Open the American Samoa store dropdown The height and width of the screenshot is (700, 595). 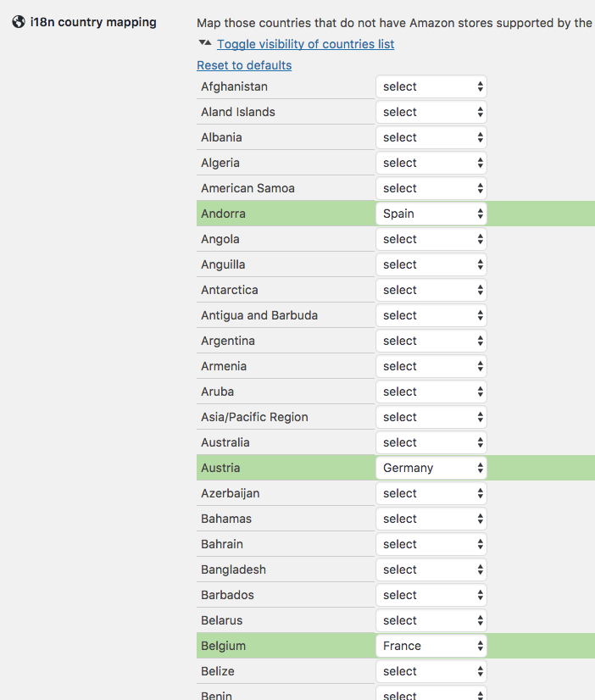[x=431, y=188]
